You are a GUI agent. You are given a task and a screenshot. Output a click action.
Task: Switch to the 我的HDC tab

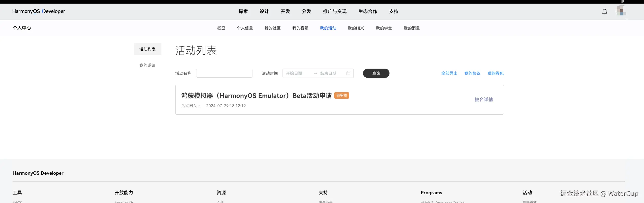pyautogui.click(x=356, y=28)
